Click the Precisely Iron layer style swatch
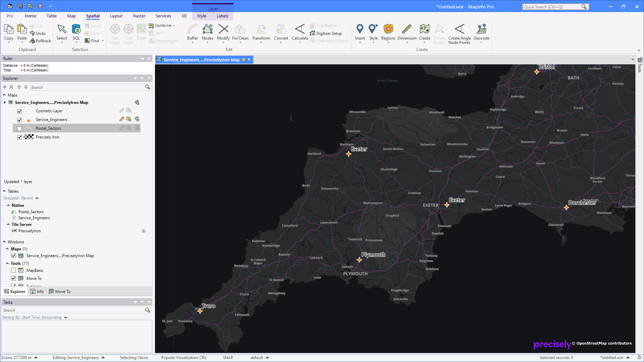The height and width of the screenshot is (362, 644). pyautogui.click(x=29, y=137)
